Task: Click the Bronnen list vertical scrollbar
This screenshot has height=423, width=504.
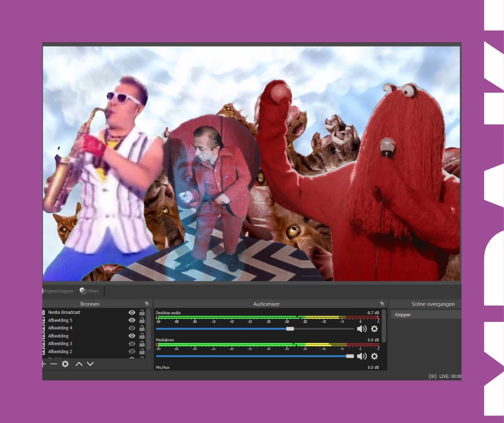Action: (x=148, y=330)
